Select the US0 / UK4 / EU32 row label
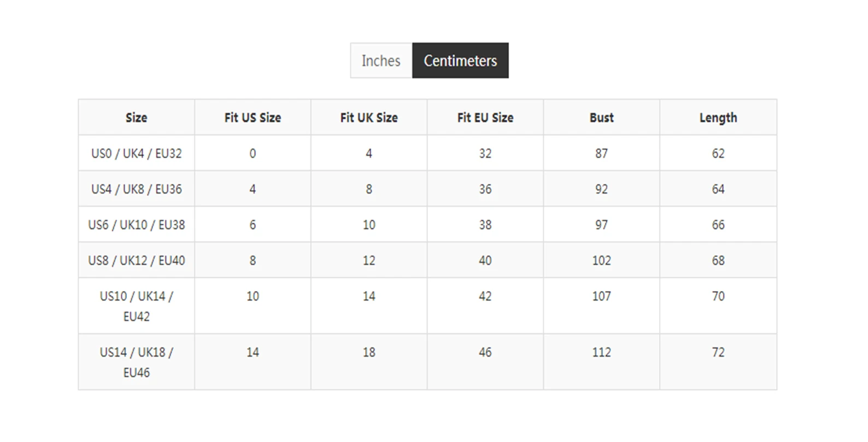 136,154
